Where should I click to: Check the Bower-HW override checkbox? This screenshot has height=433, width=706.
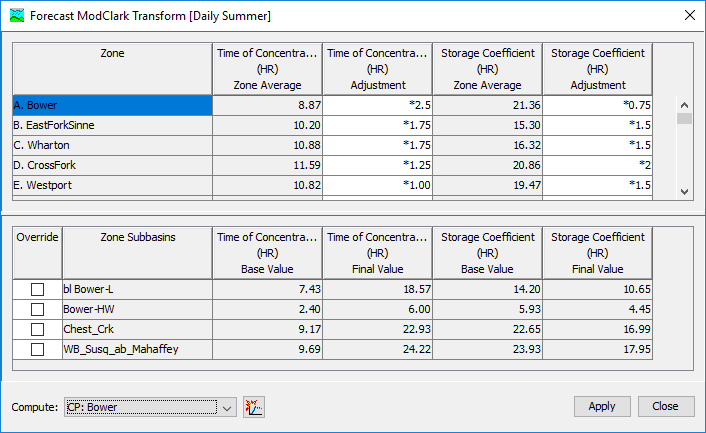(37, 309)
